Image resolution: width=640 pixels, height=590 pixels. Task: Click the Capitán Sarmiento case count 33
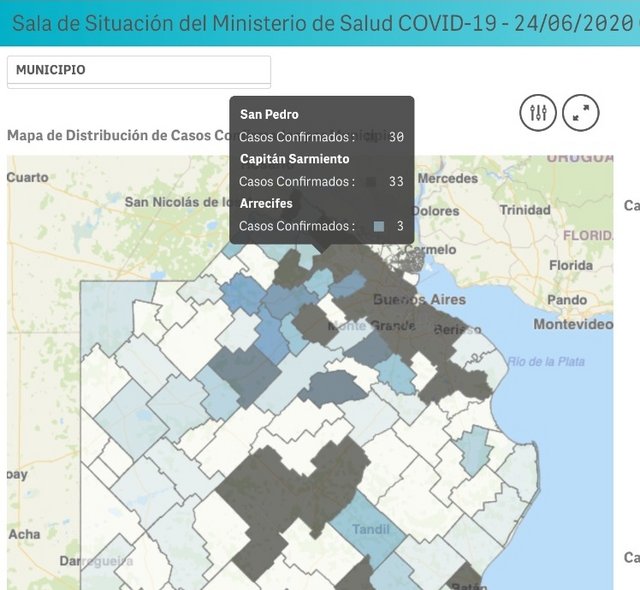[396, 182]
